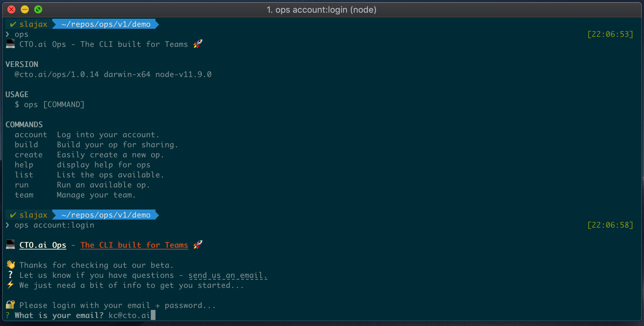
Task: Select the blue ~/repos/ops/v1/demo path segment at top
Action: coord(106,24)
